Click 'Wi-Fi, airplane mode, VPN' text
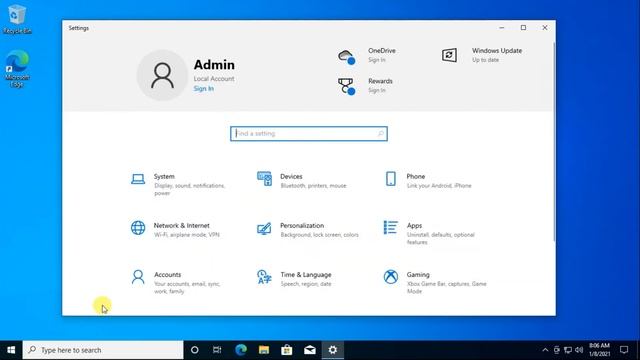Viewport: 640px width, 360px height. [x=187, y=235]
